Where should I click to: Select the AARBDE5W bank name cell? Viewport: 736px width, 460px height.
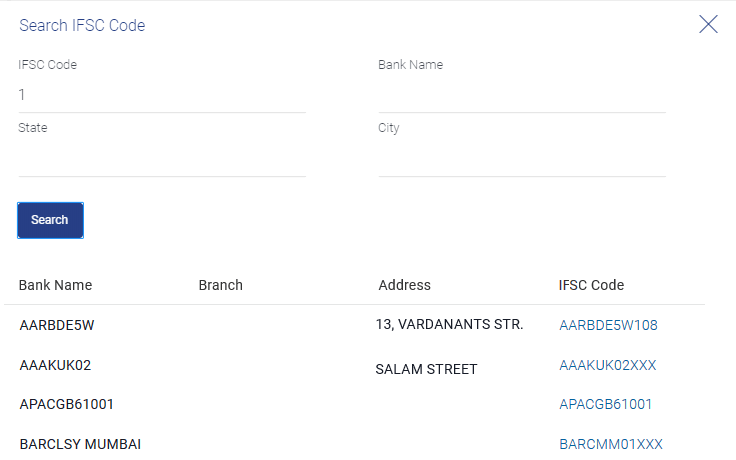[x=57, y=325]
